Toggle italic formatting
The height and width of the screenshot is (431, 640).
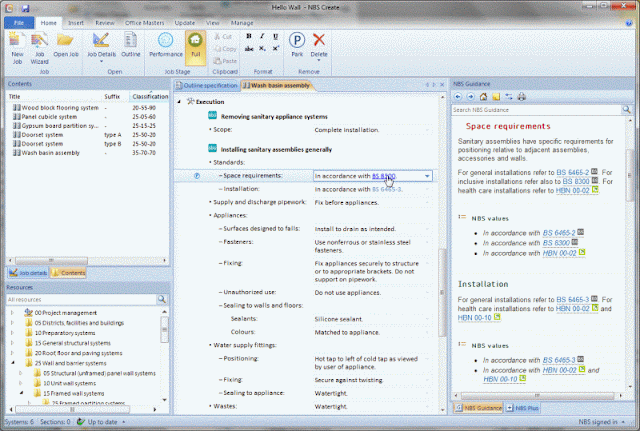point(262,36)
